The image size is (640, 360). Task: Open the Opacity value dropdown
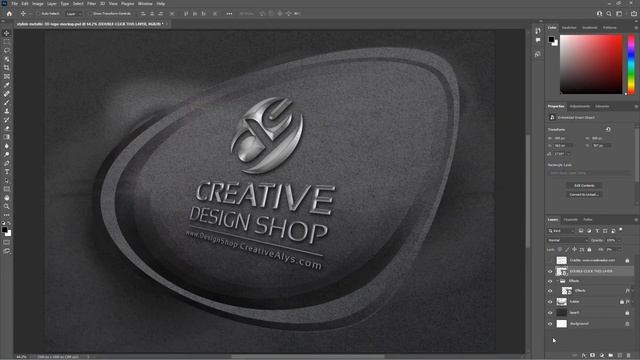(x=620, y=240)
